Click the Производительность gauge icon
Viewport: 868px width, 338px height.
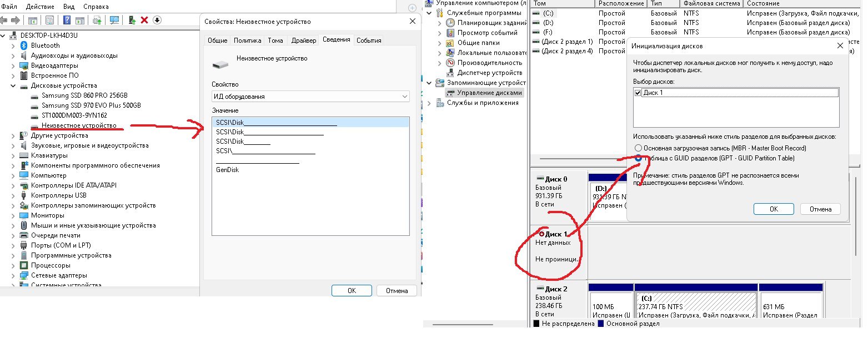pos(451,63)
